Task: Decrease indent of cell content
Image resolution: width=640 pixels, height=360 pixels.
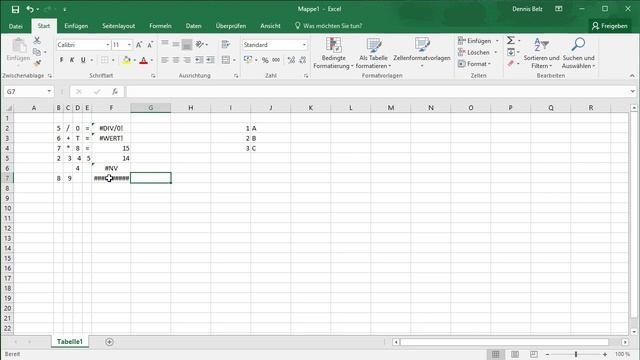Action: (x=199, y=60)
